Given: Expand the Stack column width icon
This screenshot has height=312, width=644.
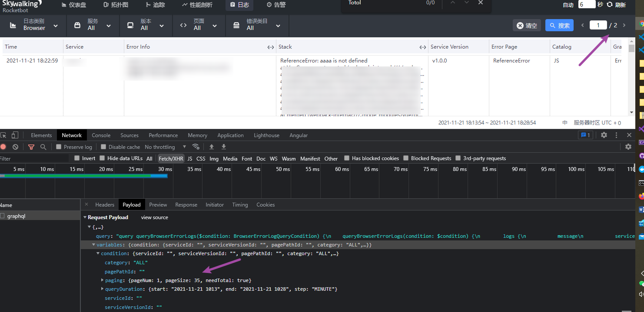Looking at the screenshot, I should tap(422, 47).
